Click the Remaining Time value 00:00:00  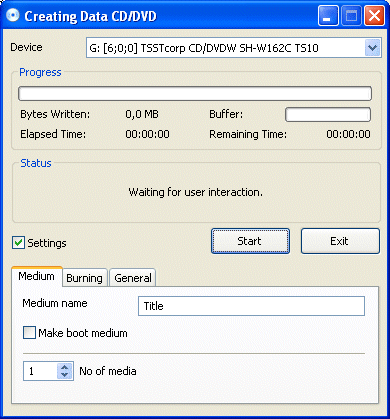tap(348, 134)
